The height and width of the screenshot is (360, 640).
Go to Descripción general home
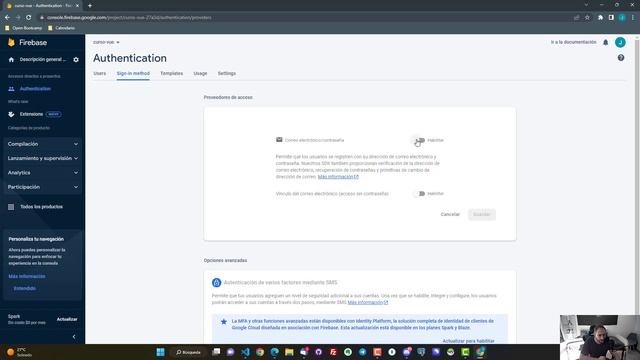(38, 60)
